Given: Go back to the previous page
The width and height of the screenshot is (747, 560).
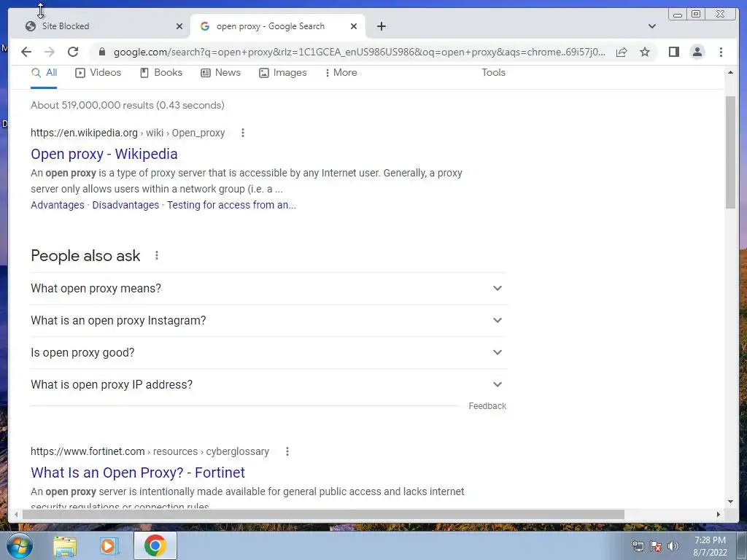Looking at the screenshot, I should click(26, 52).
